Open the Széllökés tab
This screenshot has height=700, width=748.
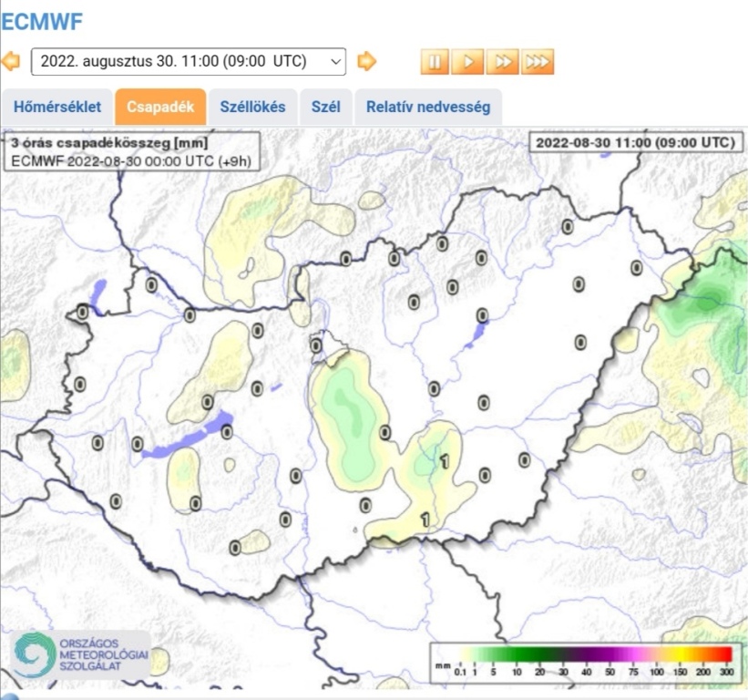coord(252,107)
